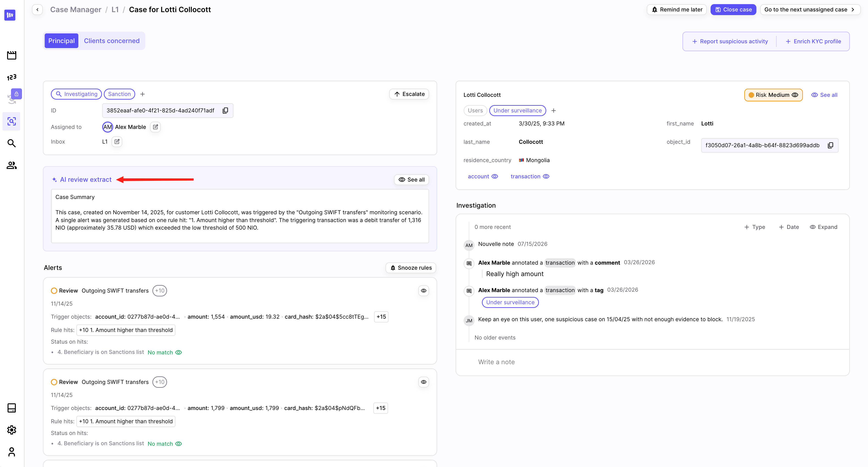868x467 pixels.
Task: Open the search icon in sidebar
Action: 11,144
